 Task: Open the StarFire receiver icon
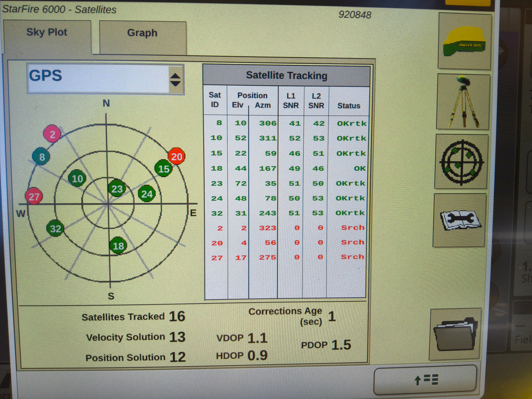pos(465,41)
